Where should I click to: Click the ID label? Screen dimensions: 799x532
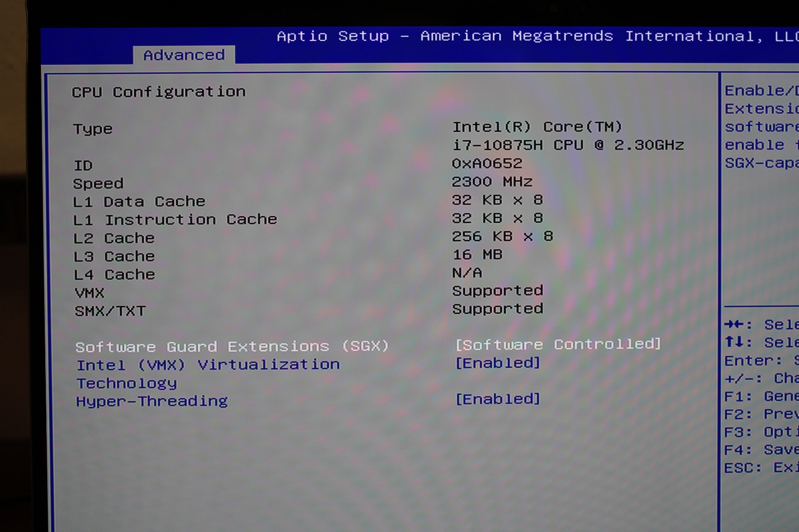pos(83,165)
